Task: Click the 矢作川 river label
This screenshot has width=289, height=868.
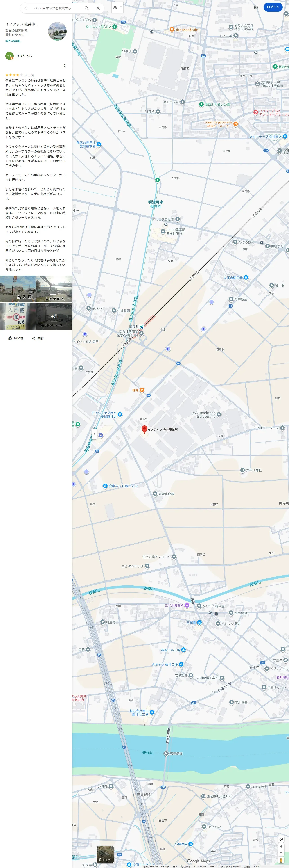Action: 148,752
